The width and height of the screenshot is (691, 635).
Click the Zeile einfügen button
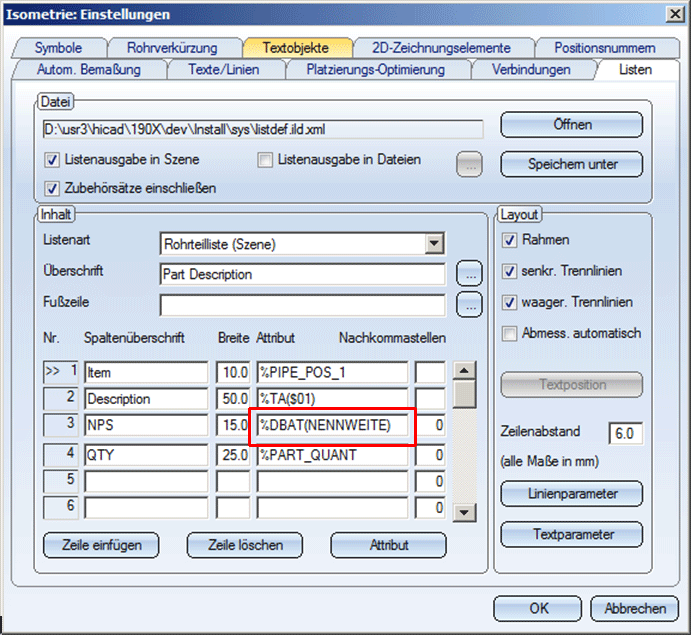click(x=101, y=546)
